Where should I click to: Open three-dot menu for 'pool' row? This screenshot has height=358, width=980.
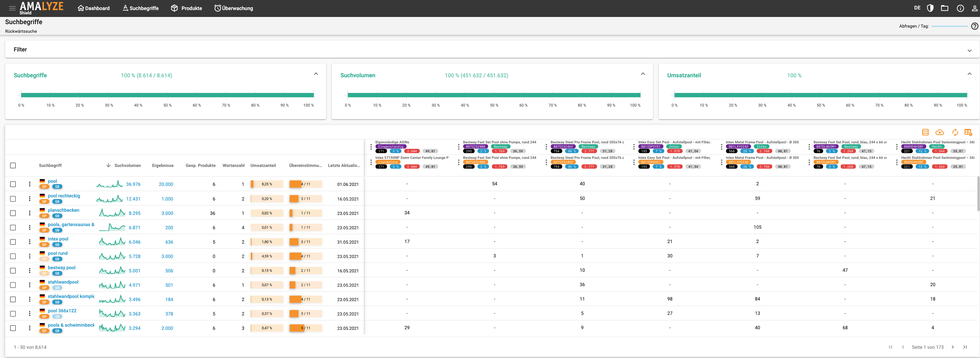tap(30, 184)
